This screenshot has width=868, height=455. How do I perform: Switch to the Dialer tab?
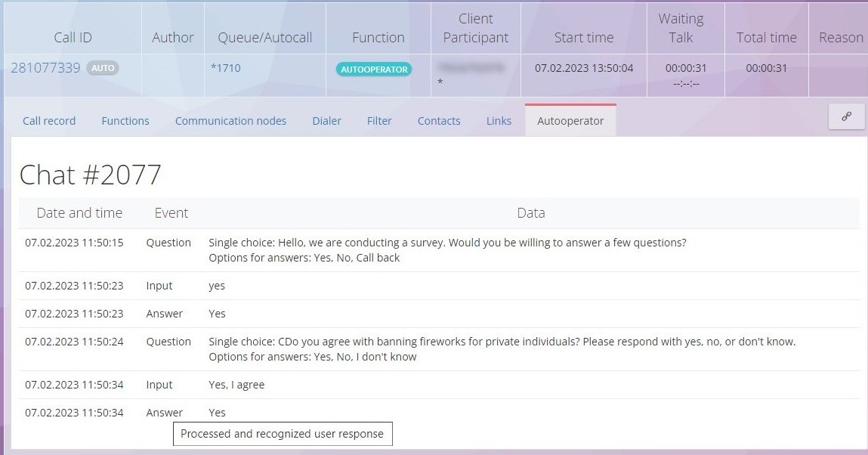coord(326,120)
